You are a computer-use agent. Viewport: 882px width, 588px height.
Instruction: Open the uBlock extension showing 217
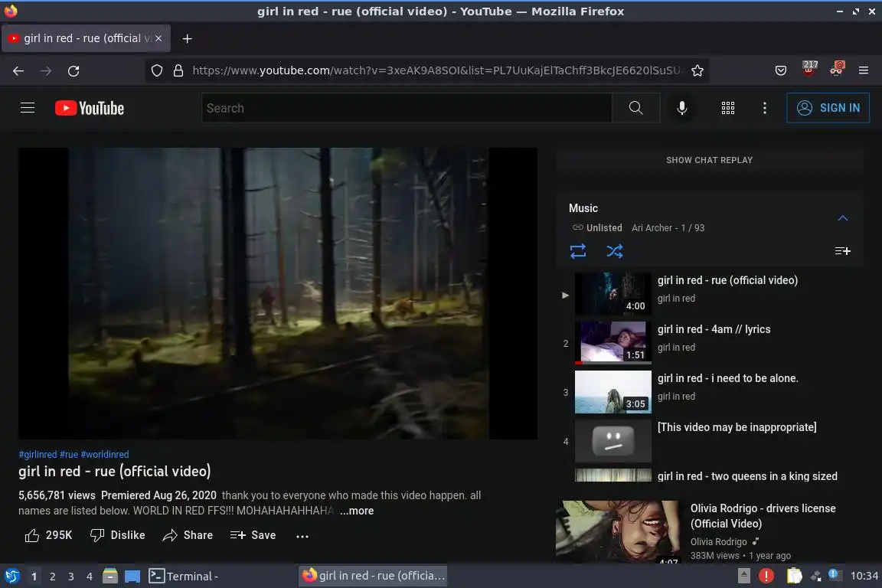(809, 69)
